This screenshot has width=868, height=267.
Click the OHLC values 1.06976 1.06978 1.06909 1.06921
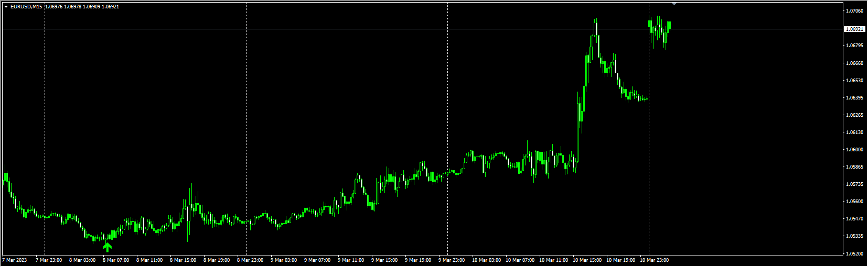tap(82, 7)
